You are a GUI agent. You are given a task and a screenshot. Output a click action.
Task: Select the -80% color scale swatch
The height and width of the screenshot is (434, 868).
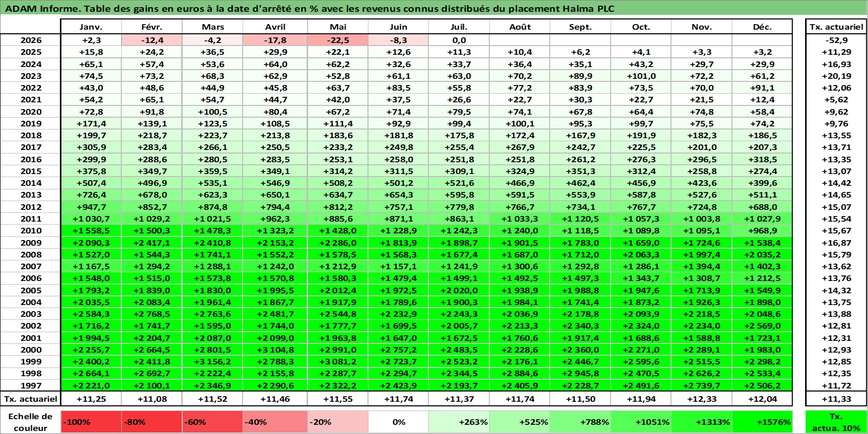[151, 422]
